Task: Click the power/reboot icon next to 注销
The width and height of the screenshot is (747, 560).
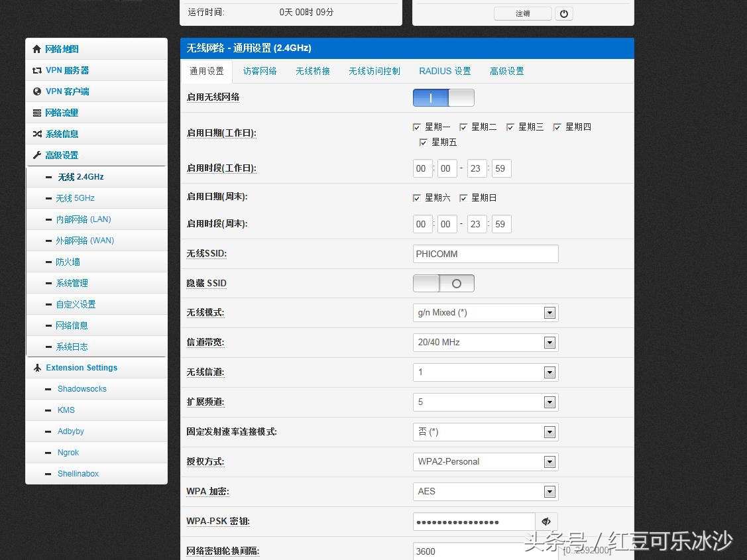Action: pos(563,13)
